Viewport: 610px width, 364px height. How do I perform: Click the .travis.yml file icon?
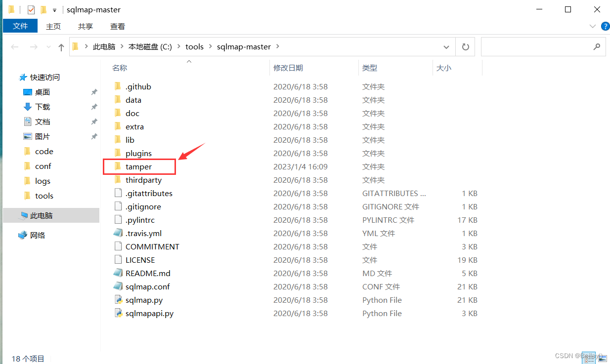(118, 233)
